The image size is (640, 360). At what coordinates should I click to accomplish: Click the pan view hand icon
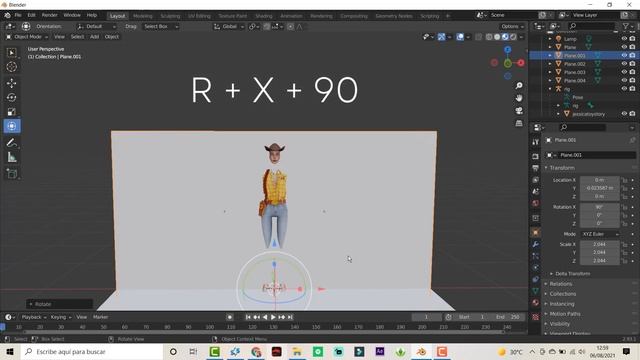(519, 98)
